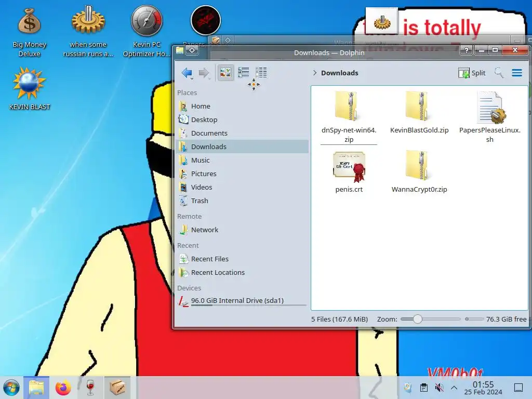The height and width of the screenshot is (399, 532).
Task: Click the system tray icon left of clipboard
Action: click(408, 388)
